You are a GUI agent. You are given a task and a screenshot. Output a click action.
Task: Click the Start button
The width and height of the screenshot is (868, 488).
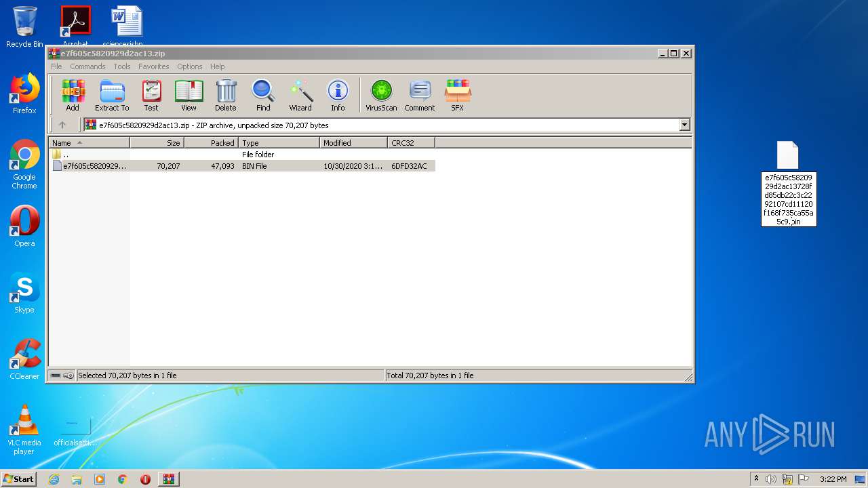(x=18, y=479)
